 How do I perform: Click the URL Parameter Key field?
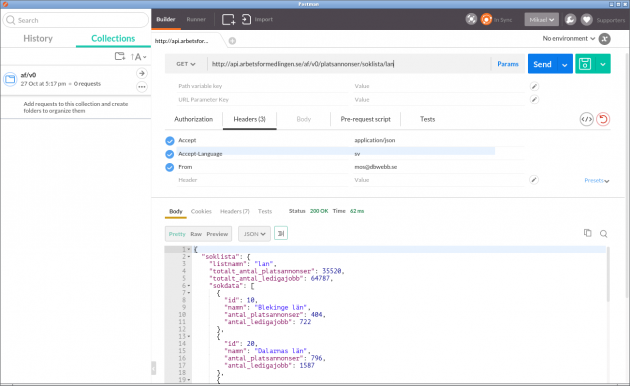(263, 100)
